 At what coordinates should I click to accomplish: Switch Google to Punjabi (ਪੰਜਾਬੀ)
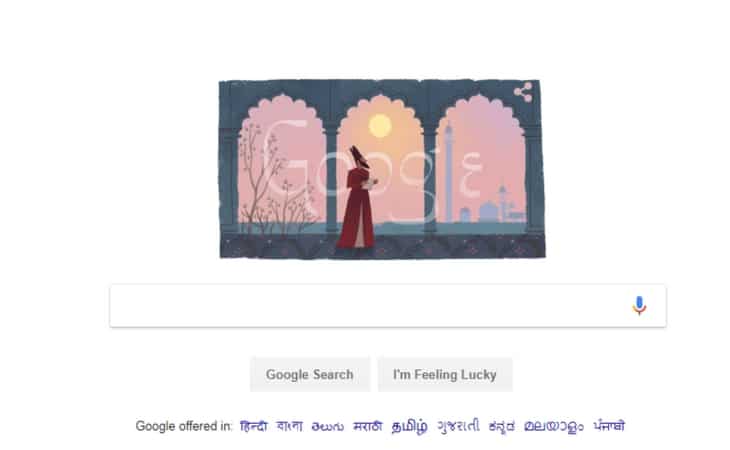pos(609,426)
